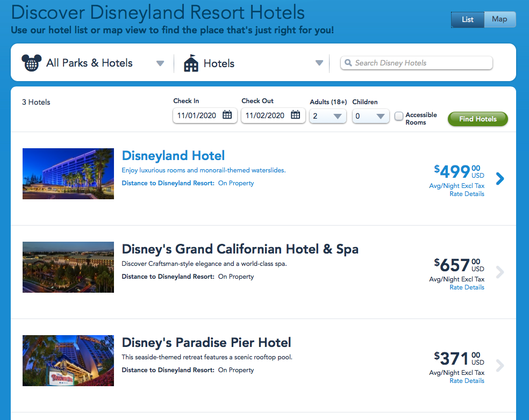View Rate Details for Paradise Pier Hotel
This screenshot has width=529, height=420.
pos(467,381)
